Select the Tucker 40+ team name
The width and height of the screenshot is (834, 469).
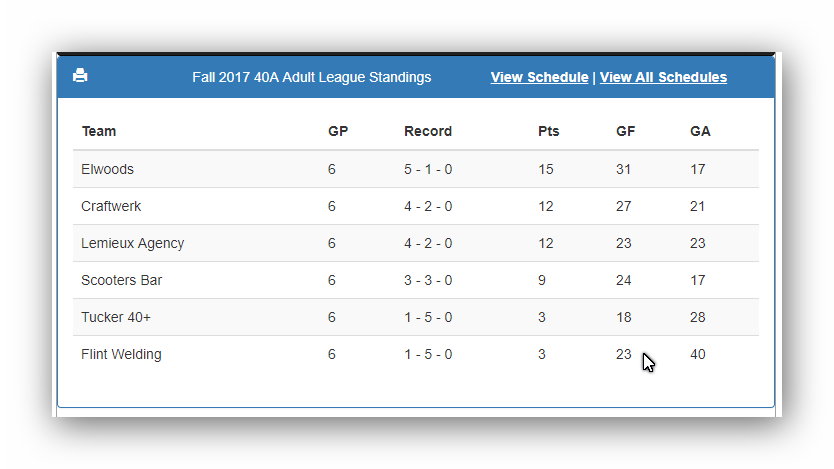click(x=116, y=317)
